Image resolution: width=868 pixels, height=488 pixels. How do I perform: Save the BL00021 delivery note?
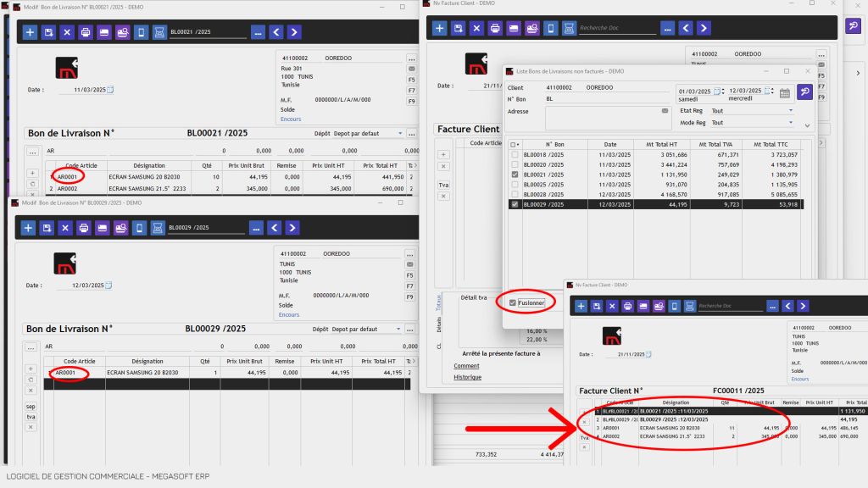48,32
